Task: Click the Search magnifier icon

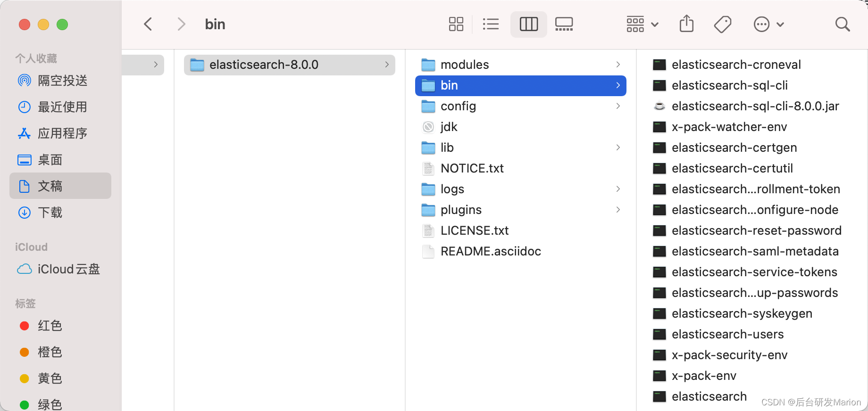Action: click(x=843, y=24)
